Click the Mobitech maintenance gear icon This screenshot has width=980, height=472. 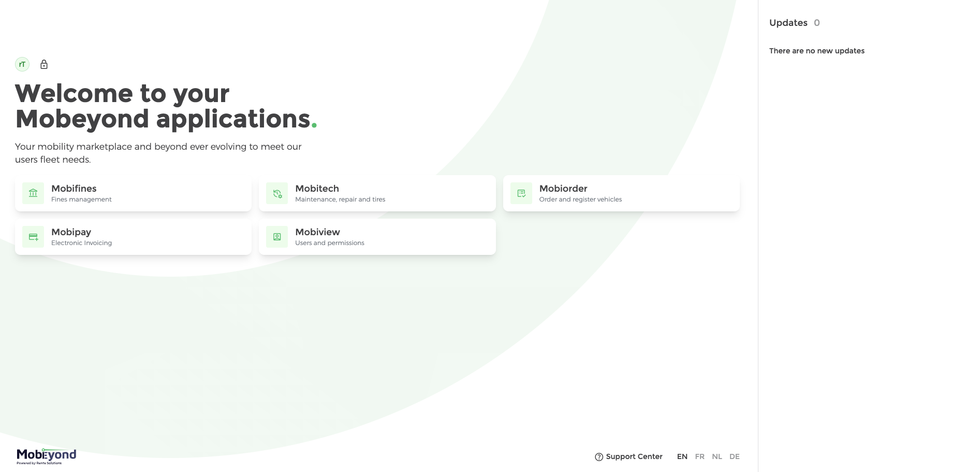277,193
